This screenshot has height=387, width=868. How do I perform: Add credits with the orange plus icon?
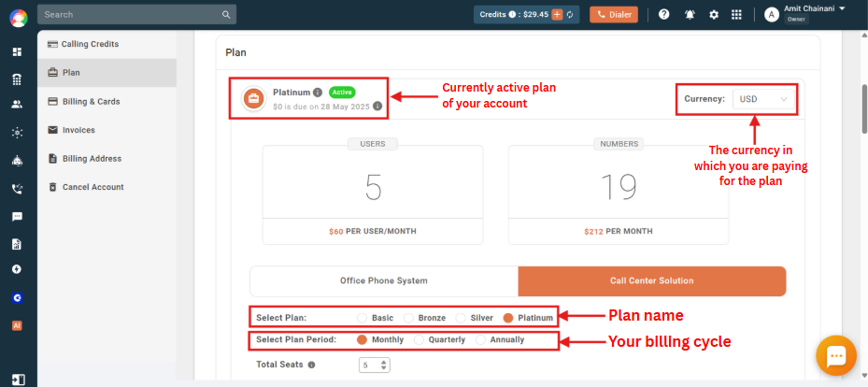pos(557,14)
